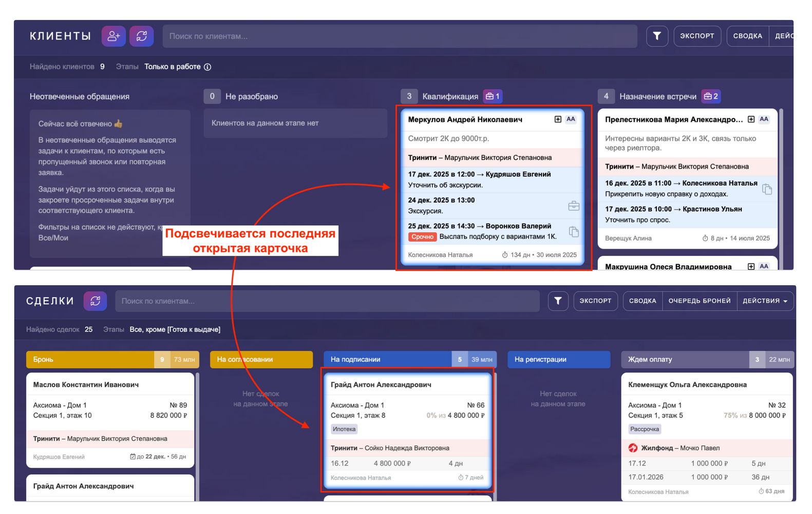Screen dimensions: 812x514
Task: Refresh the КЛИЕНТЫ list with the sync icon
Action: pos(142,36)
